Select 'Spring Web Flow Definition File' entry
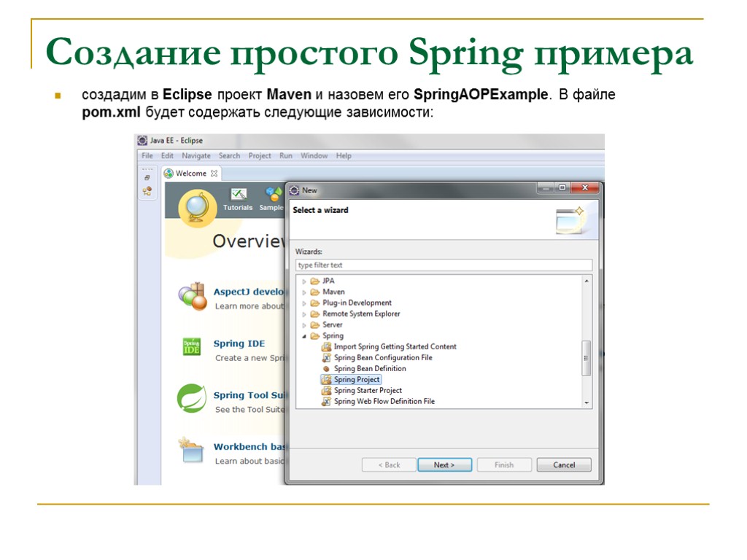The height and width of the screenshot is (560, 747). [x=384, y=402]
